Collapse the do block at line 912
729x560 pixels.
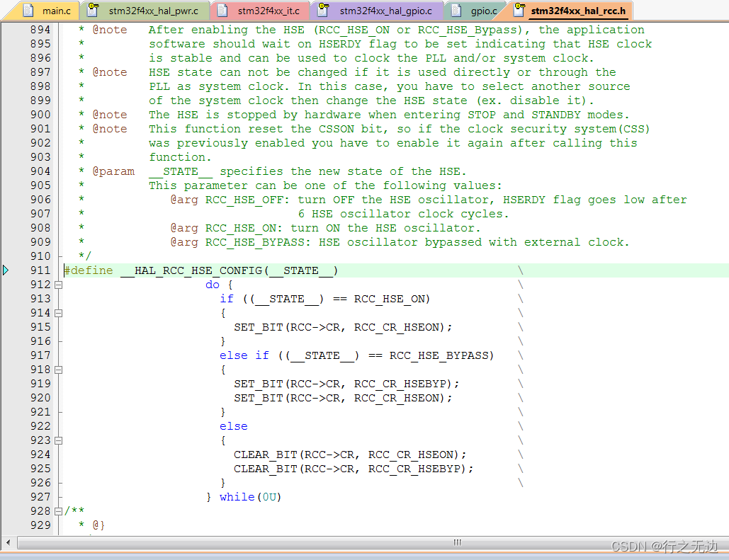pyautogui.click(x=59, y=285)
